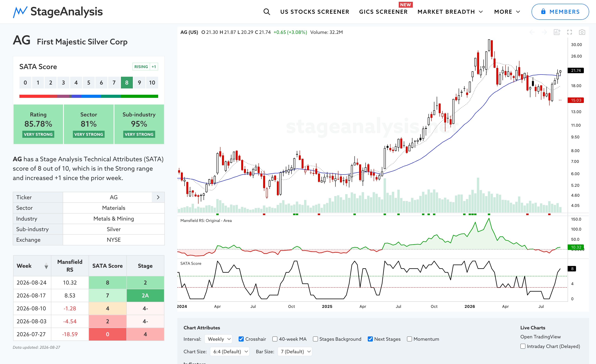Open the Interval Weekly dropdown

218,339
